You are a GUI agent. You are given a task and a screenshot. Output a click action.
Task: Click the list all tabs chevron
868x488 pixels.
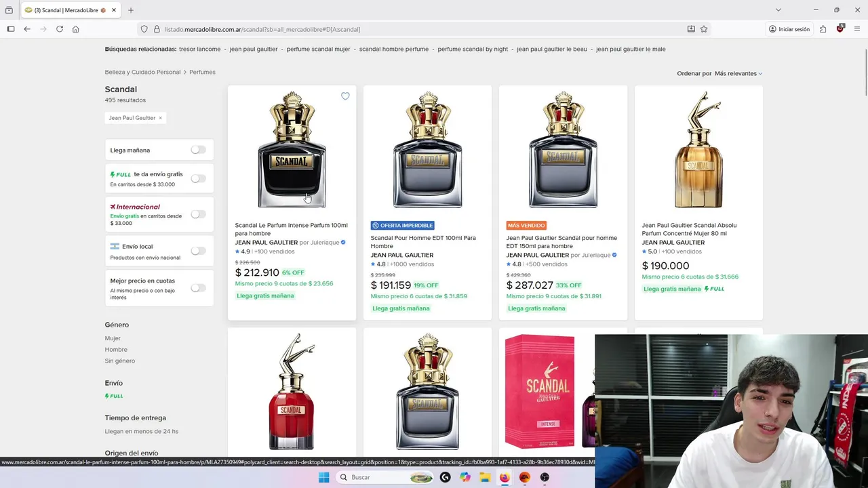pyautogui.click(x=778, y=10)
